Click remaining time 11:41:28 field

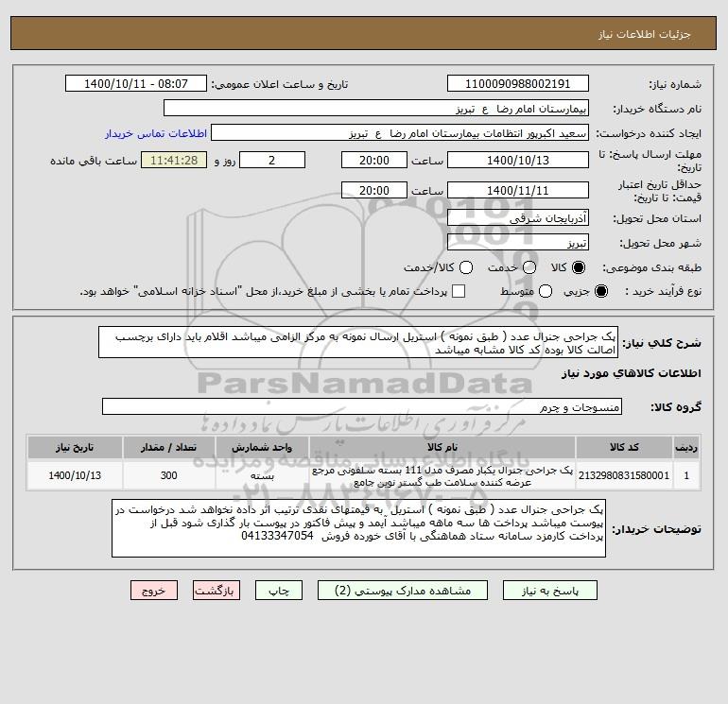174,160
